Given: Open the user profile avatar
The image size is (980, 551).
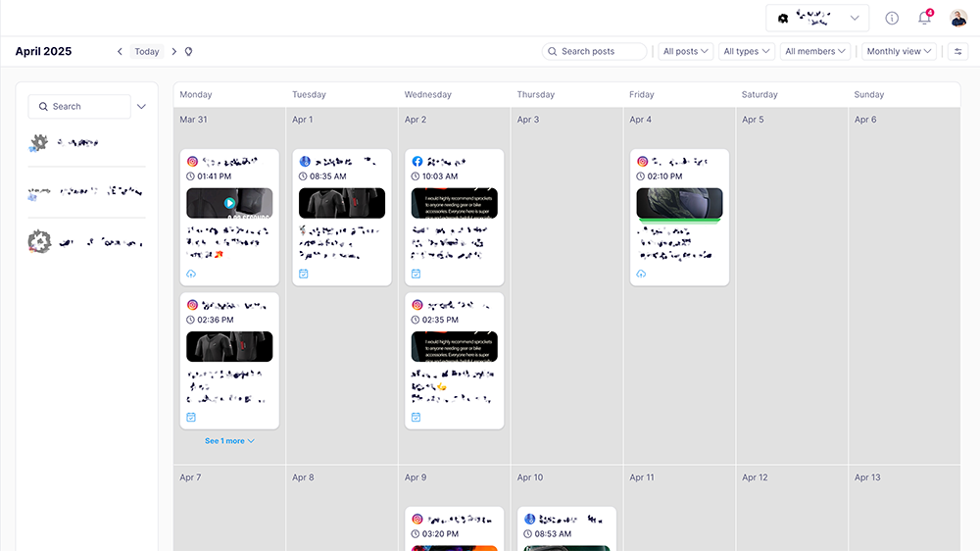Looking at the screenshot, I should tap(958, 18).
